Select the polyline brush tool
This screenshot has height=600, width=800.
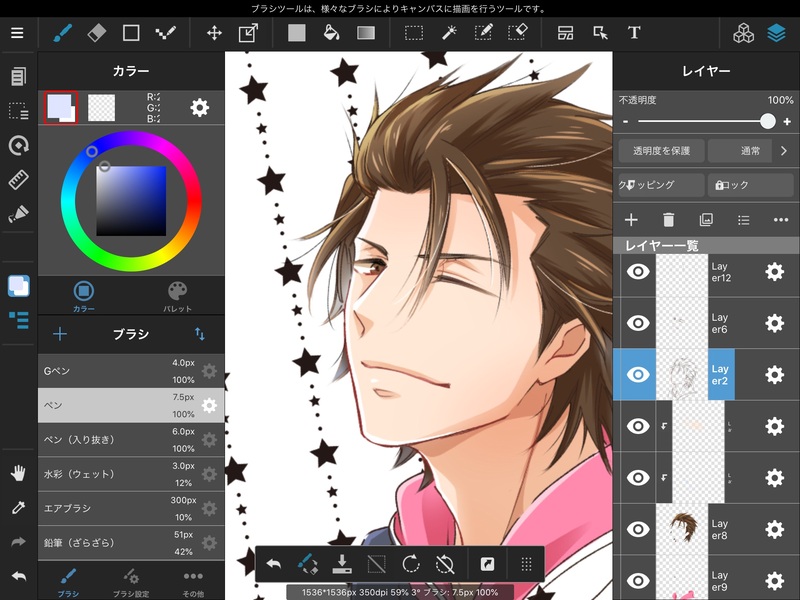click(166, 33)
